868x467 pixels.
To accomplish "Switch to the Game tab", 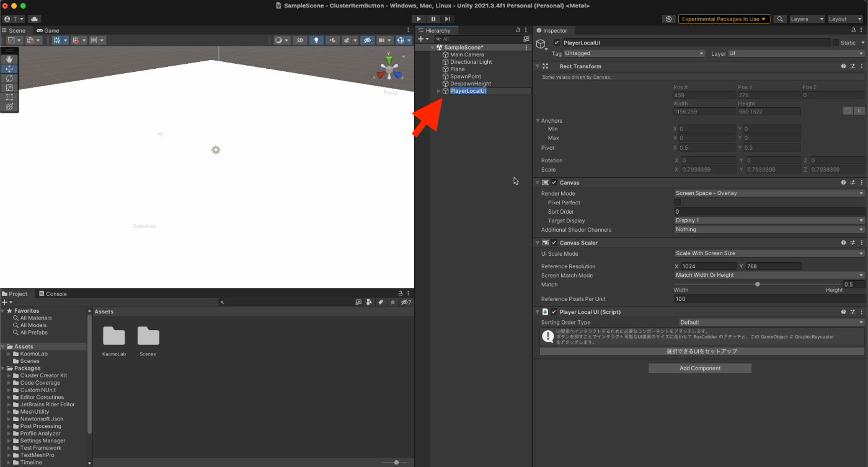I will tap(48, 30).
